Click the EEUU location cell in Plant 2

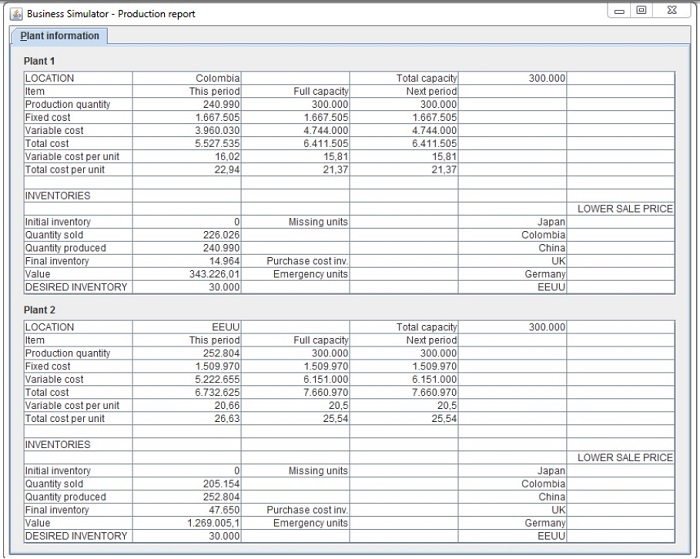click(x=186, y=327)
